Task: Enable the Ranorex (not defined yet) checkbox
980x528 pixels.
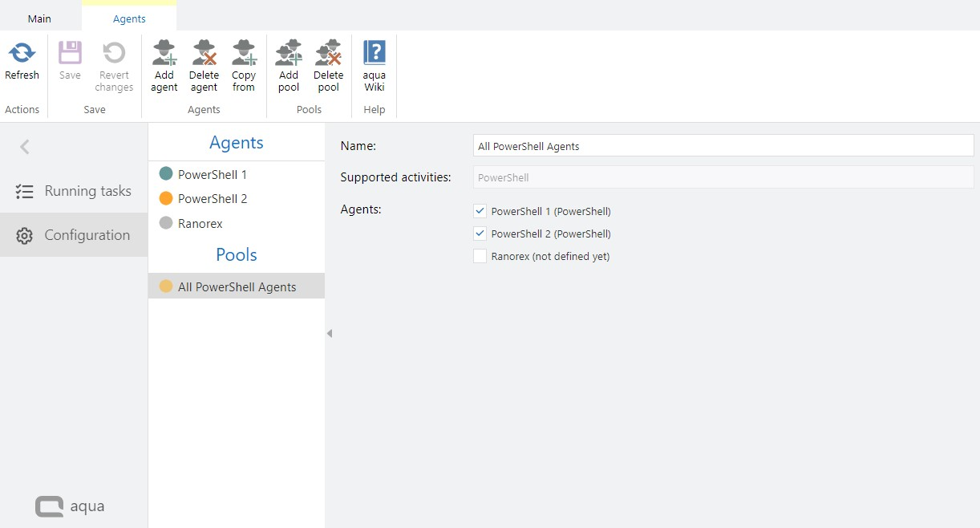Action: (480, 257)
